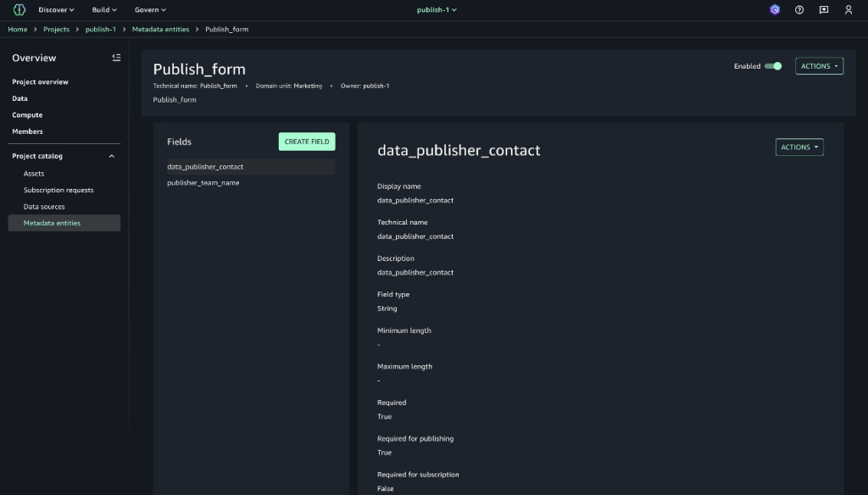Open the purple assistant icon in header
This screenshot has width=868, height=495.
coord(774,10)
